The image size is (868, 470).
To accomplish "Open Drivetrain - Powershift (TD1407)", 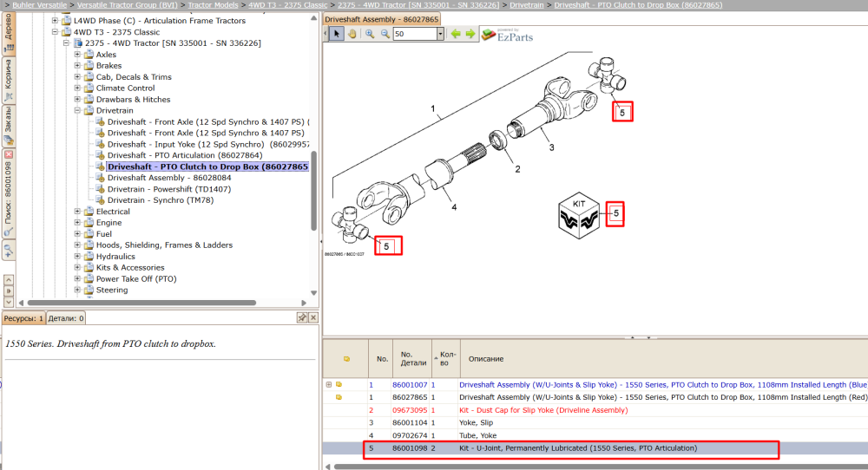I will [169, 189].
